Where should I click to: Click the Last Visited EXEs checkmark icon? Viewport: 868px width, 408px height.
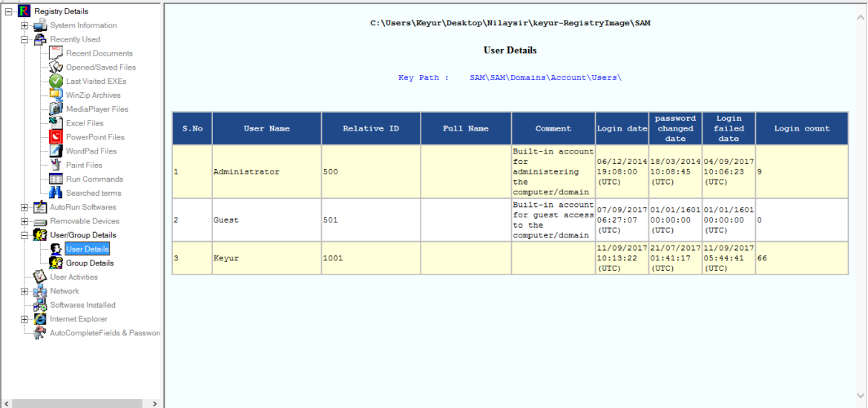56,82
